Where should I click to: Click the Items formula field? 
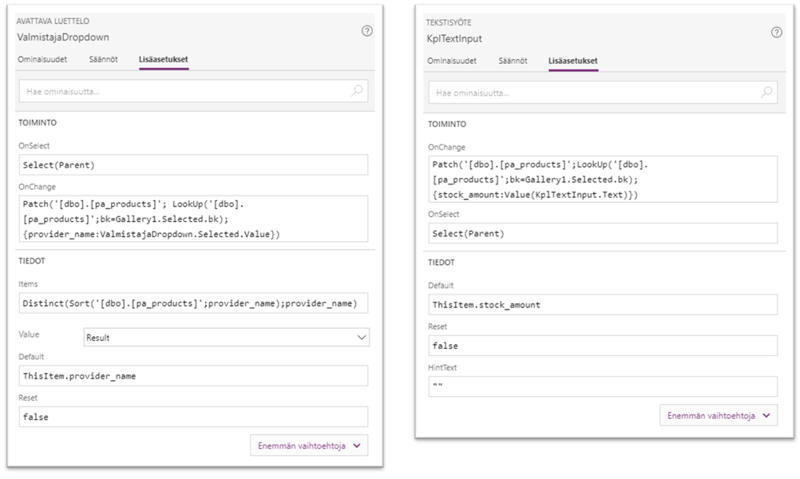click(x=193, y=302)
